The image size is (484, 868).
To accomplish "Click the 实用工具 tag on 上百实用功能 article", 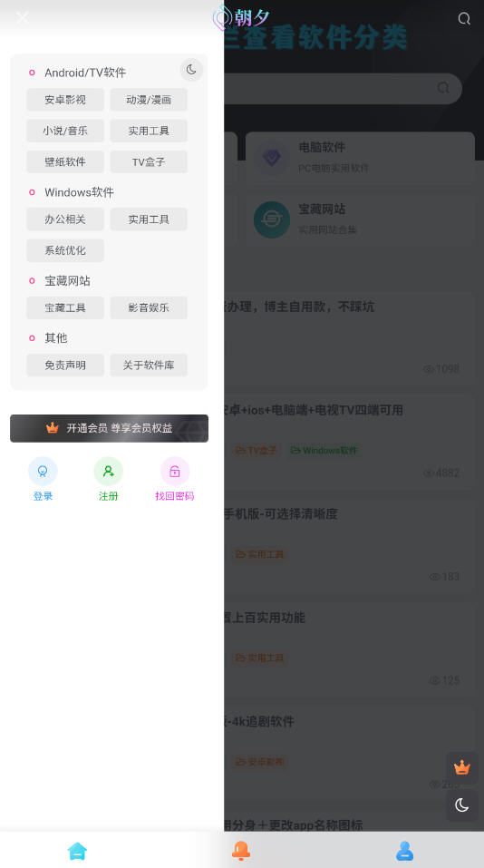I will [x=259, y=658].
